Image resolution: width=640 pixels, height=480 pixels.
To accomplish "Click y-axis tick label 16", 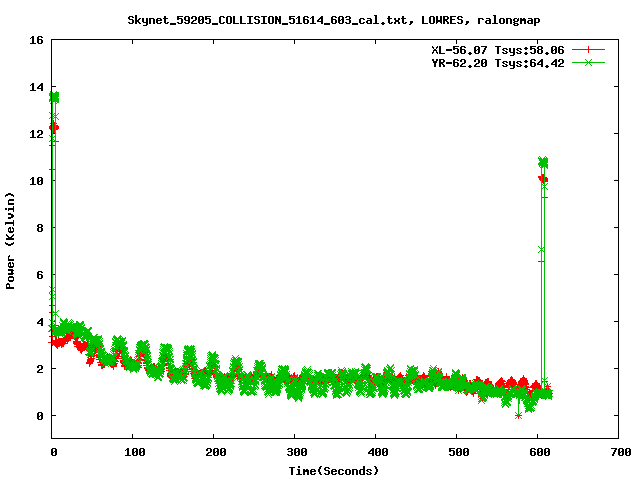I will (x=36, y=40).
